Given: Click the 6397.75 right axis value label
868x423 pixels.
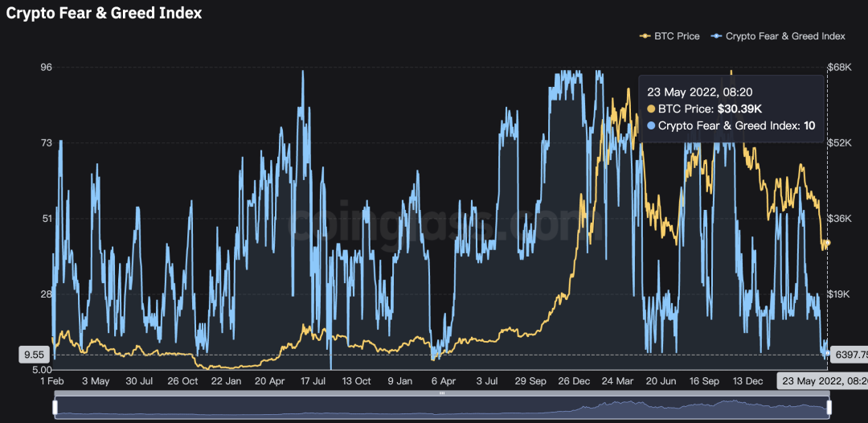Looking at the screenshot, I should coord(850,354).
